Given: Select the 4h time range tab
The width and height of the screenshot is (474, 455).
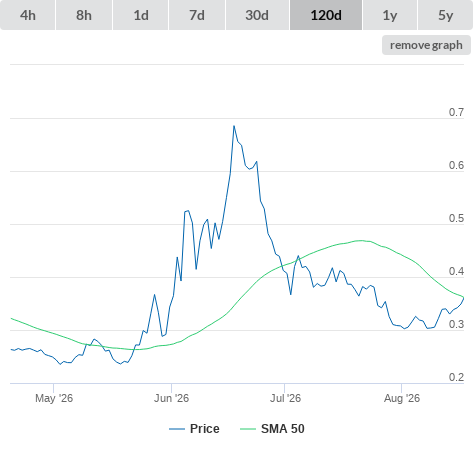Looking at the screenshot, I should click(x=28, y=15).
